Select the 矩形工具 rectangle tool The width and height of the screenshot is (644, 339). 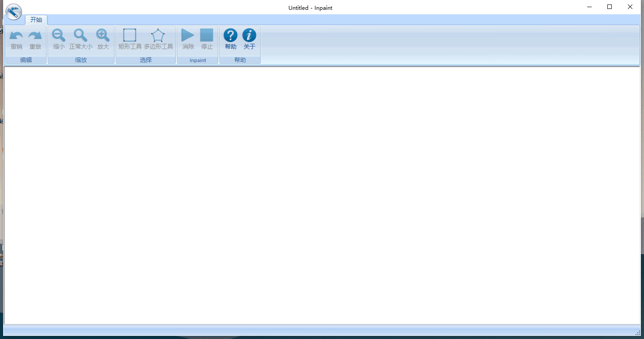(130, 39)
